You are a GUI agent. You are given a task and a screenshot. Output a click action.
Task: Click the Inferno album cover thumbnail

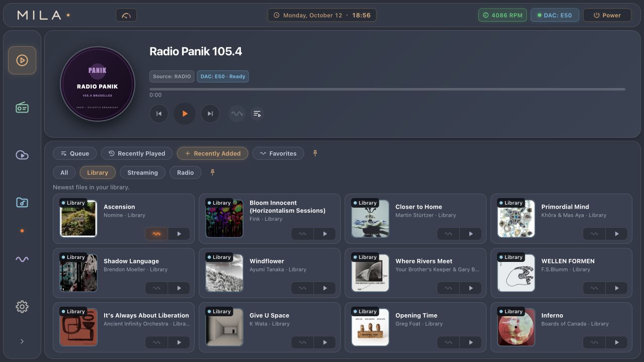pyautogui.click(x=516, y=327)
